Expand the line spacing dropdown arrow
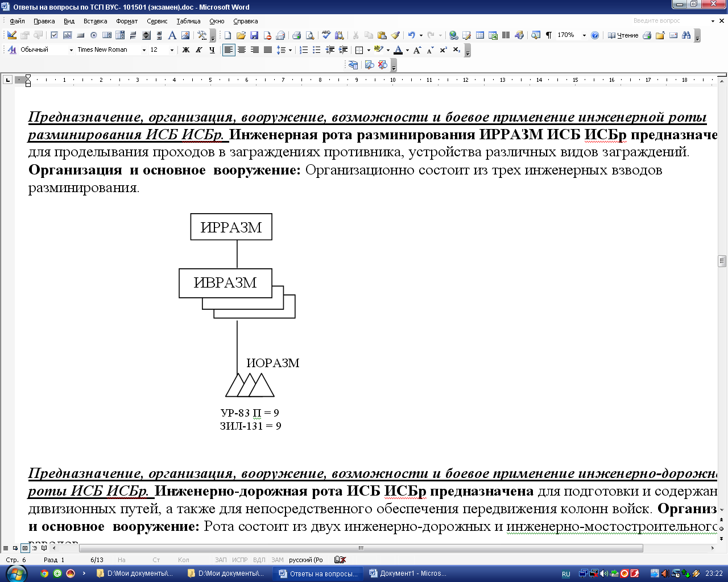 tap(290, 50)
